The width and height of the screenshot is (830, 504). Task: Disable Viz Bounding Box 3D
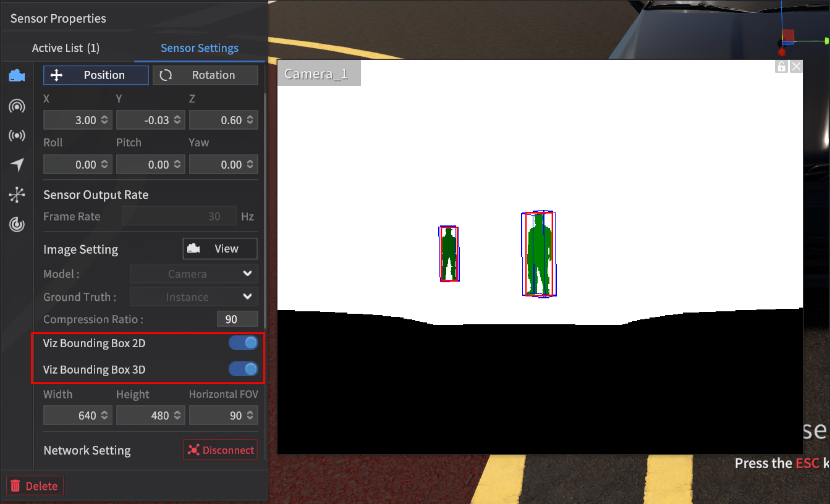(243, 369)
